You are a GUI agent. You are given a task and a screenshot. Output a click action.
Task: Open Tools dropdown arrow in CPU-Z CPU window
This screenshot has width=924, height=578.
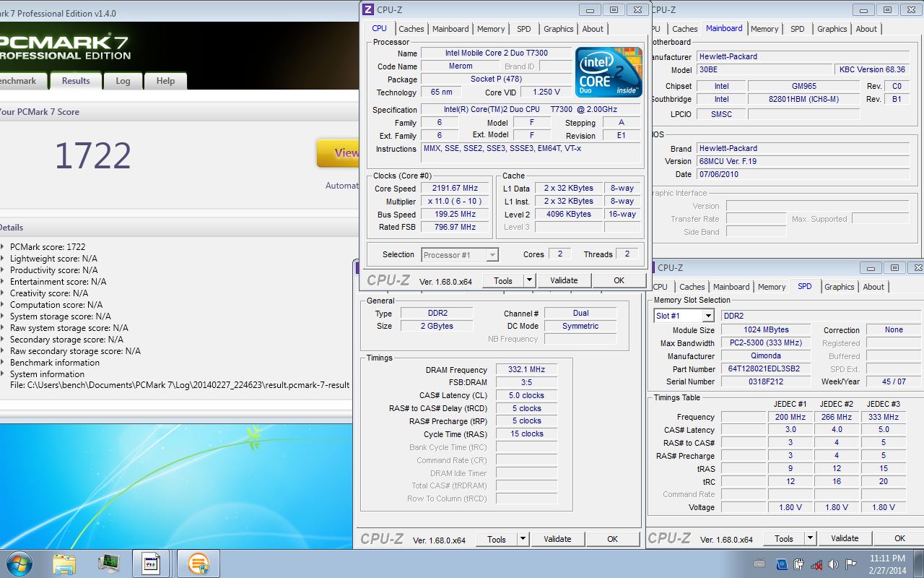click(x=529, y=280)
